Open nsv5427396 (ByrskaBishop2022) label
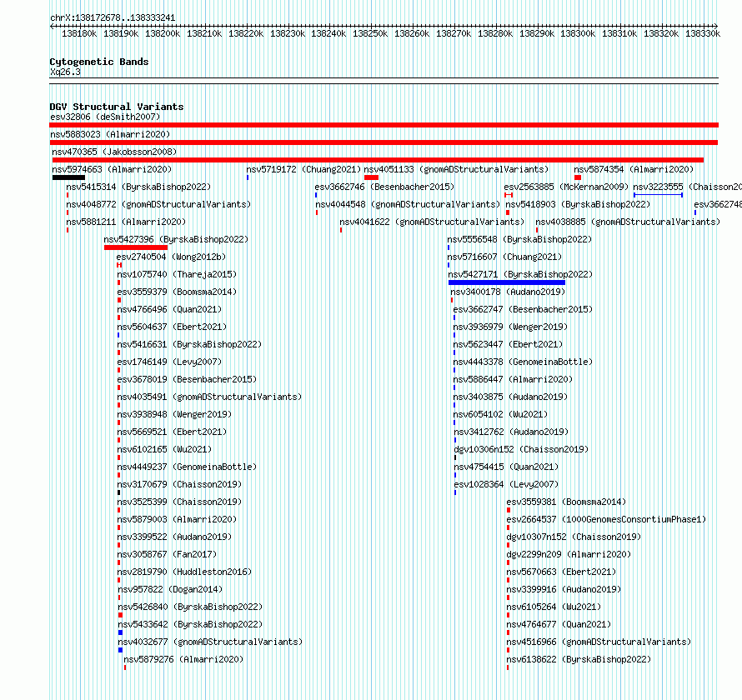Image resolution: width=742 pixels, height=700 pixels. click(x=176, y=239)
